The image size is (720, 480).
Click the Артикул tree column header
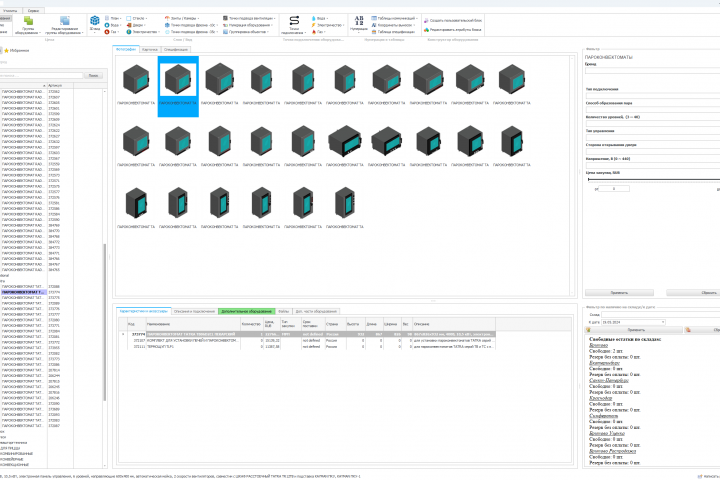pos(60,85)
